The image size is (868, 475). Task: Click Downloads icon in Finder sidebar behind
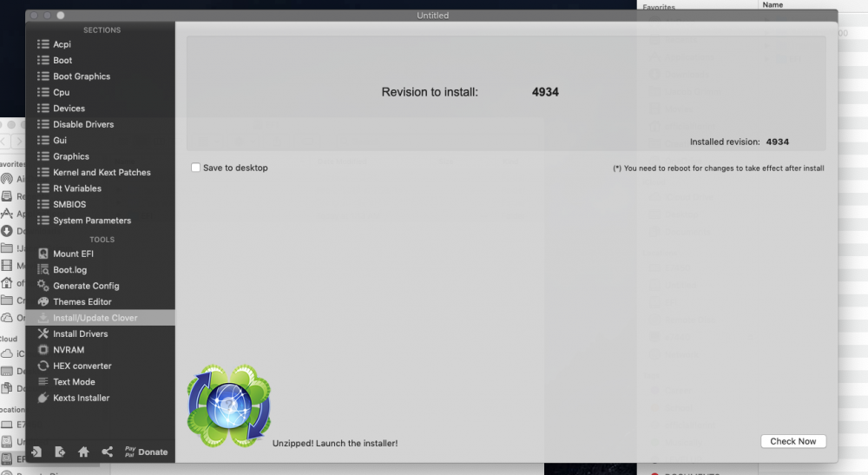tap(7, 231)
